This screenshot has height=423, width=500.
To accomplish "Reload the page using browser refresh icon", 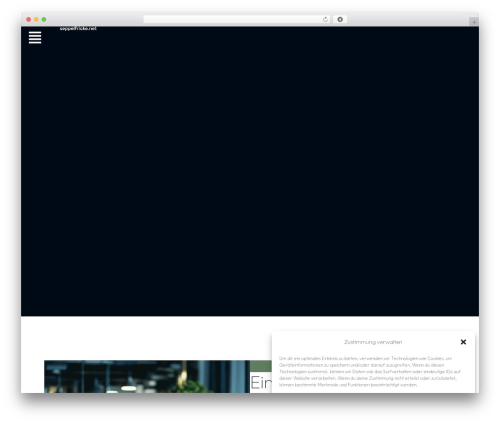I will pyautogui.click(x=325, y=19).
